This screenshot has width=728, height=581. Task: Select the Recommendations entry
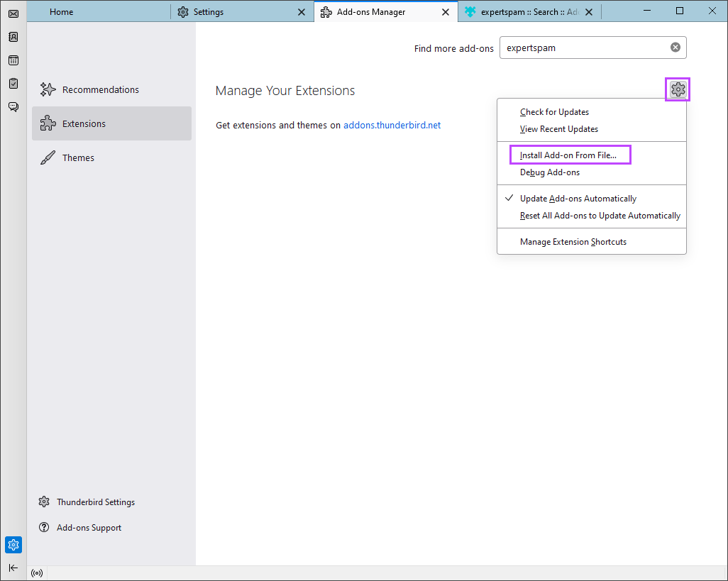click(99, 89)
